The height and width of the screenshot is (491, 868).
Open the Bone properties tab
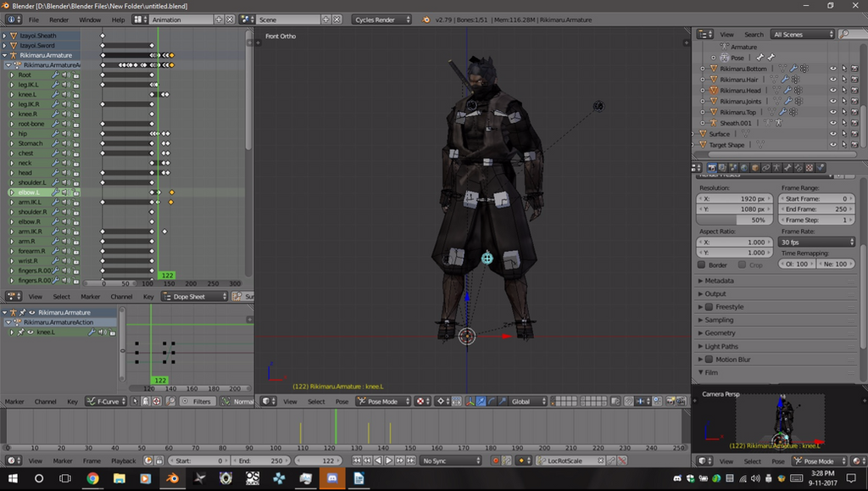click(787, 168)
